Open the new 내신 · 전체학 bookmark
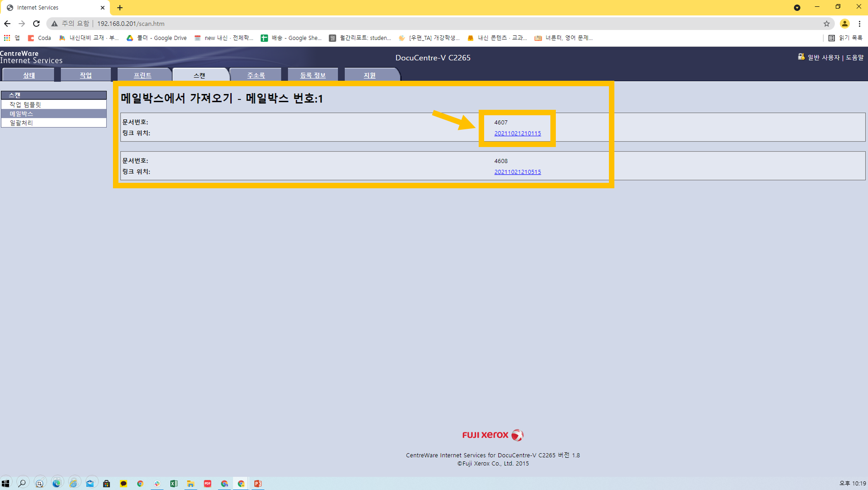 [224, 38]
